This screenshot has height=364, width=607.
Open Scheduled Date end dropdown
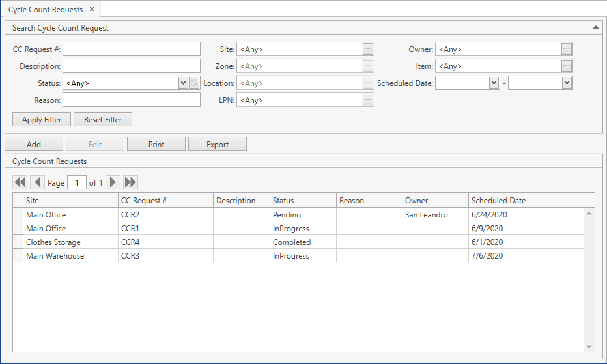[567, 83]
